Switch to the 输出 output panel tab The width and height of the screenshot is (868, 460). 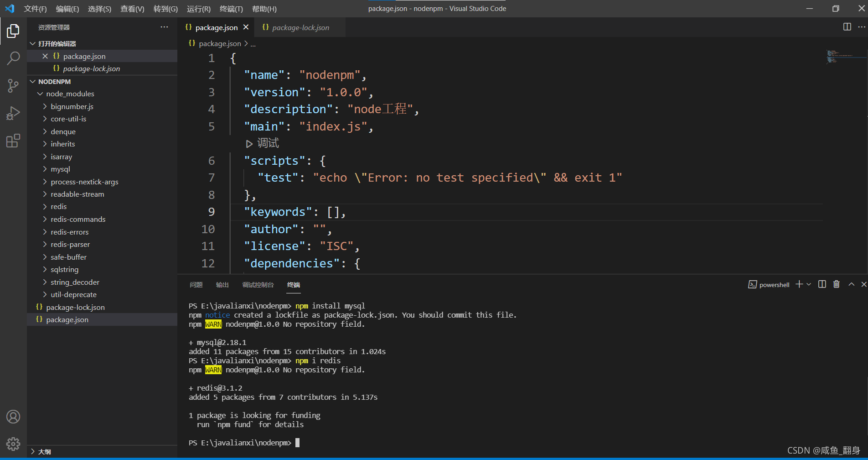[x=222, y=285]
